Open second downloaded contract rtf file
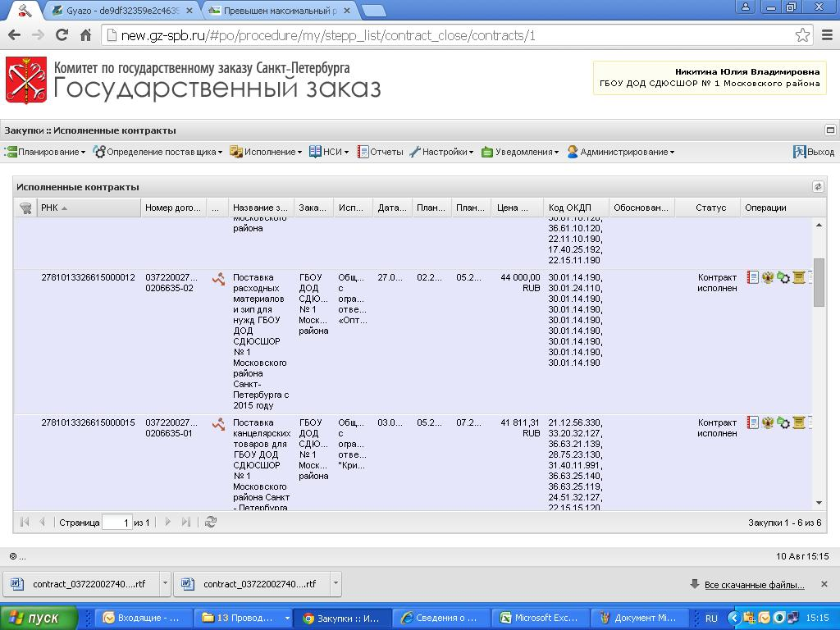Viewport: 840px width, 630px height. (x=253, y=583)
